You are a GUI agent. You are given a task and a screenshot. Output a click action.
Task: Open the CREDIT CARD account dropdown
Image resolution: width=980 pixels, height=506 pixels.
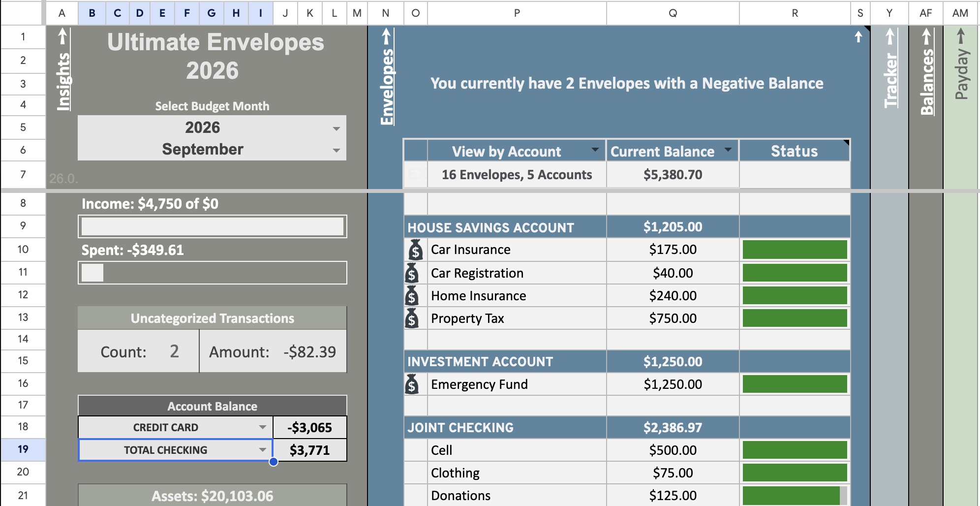click(263, 427)
